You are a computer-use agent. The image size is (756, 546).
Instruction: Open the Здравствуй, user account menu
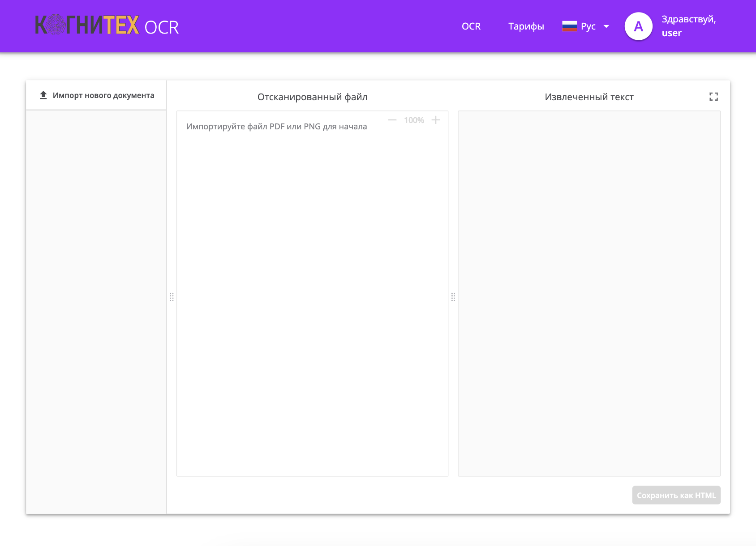(688, 26)
